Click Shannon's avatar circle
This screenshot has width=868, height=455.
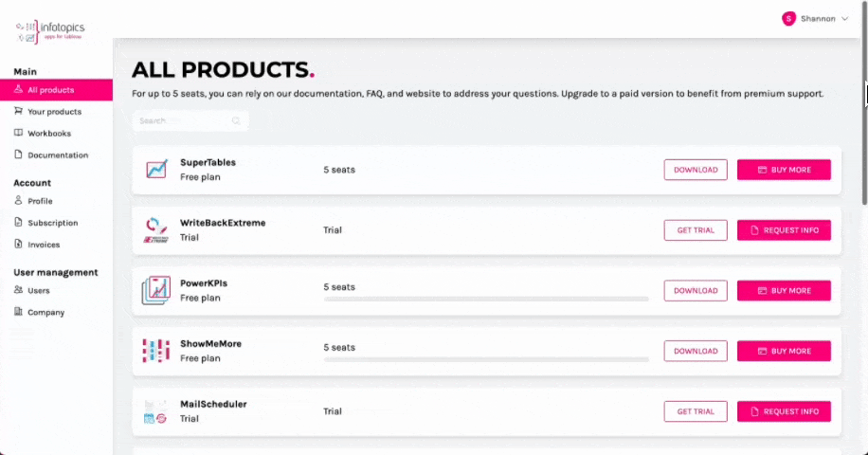click(x=788, y=19)
